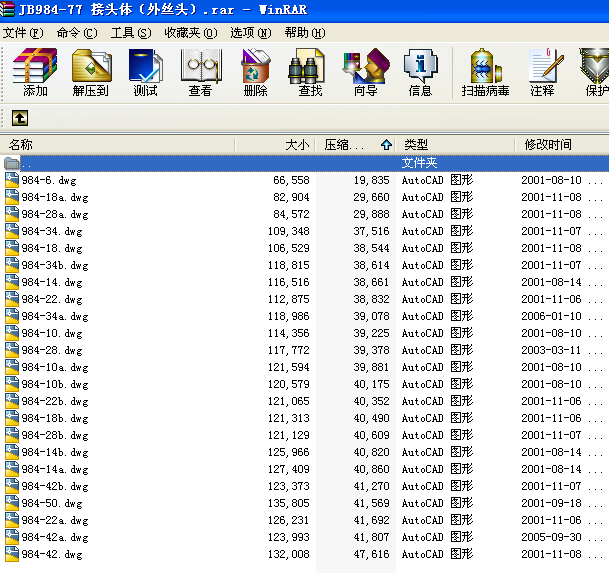Go up one folder level button
The width and height of the screenshot is (609, 573).
point(20,118)
